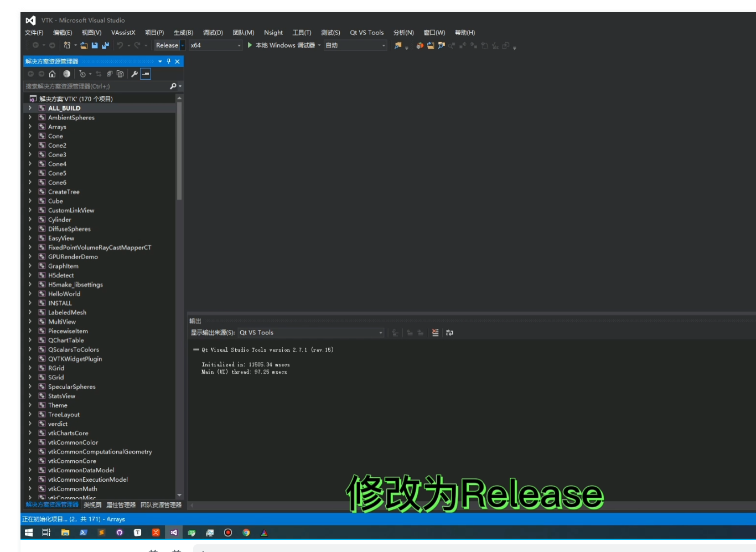
Task: Click the Pending Changes Filter clock icon
Action: pyautogui.click(x=82, y=74)
